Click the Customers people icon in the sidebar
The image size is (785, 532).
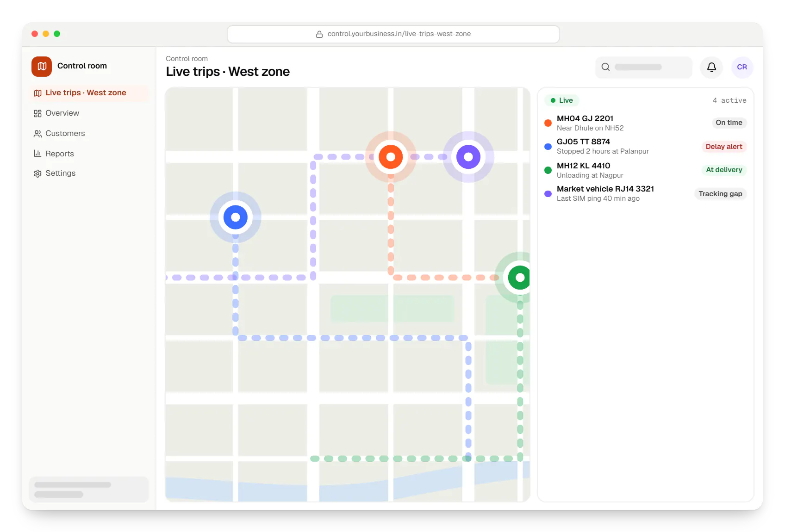point(37,134)
